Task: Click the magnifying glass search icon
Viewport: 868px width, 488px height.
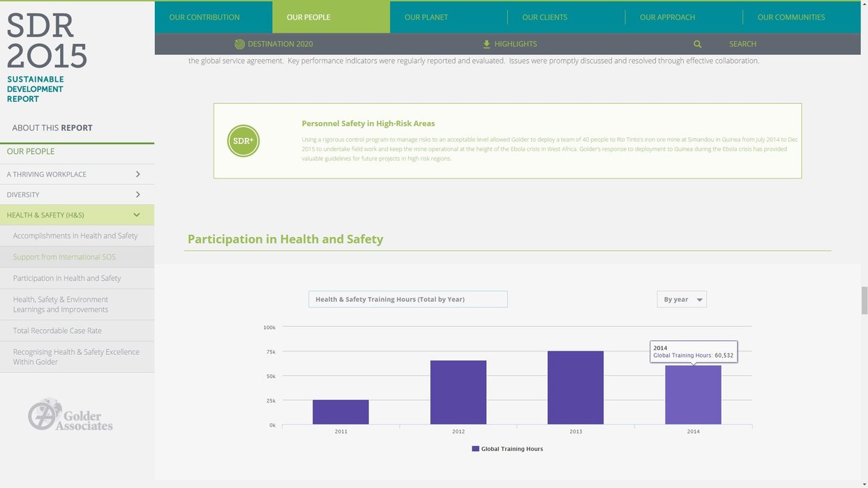Action: 697,44
